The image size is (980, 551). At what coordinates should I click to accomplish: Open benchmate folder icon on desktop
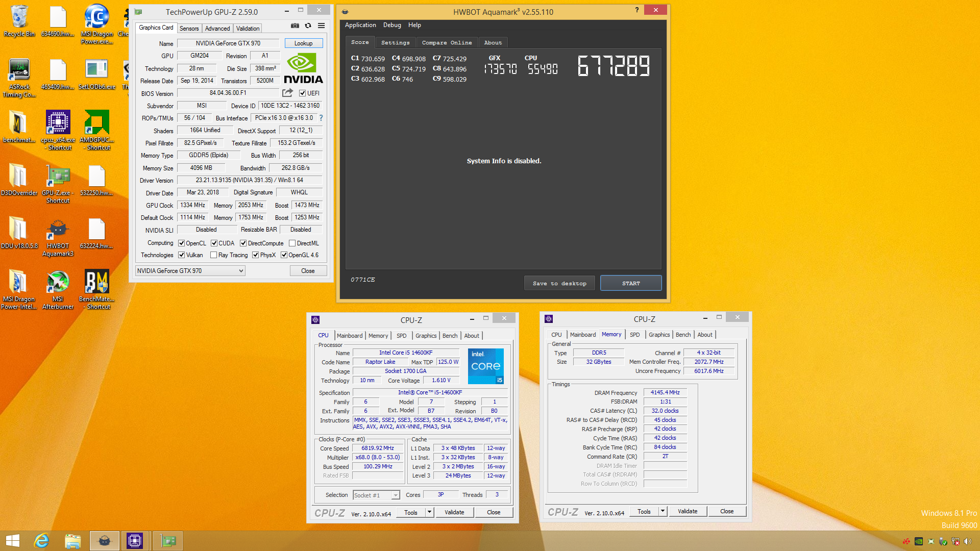pyautogui.click(x=19, y=127)
